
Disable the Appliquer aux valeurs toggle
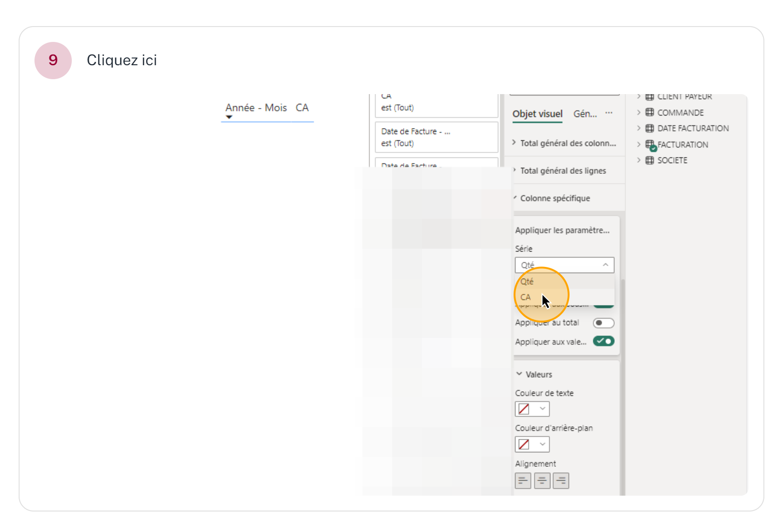coord(603,341)
